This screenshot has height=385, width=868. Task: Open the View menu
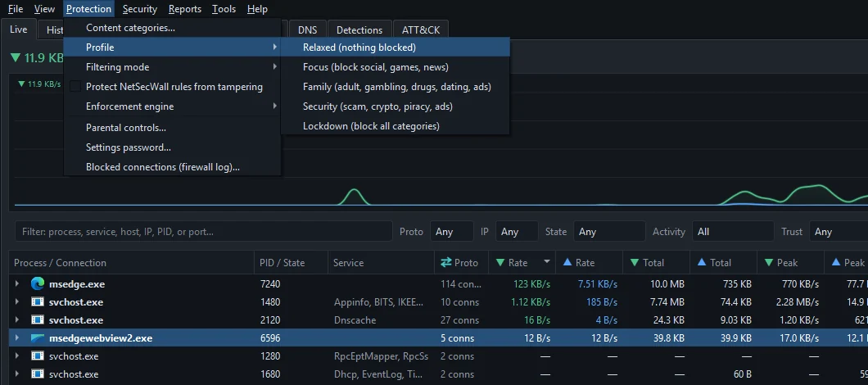(x=44, y=9)
